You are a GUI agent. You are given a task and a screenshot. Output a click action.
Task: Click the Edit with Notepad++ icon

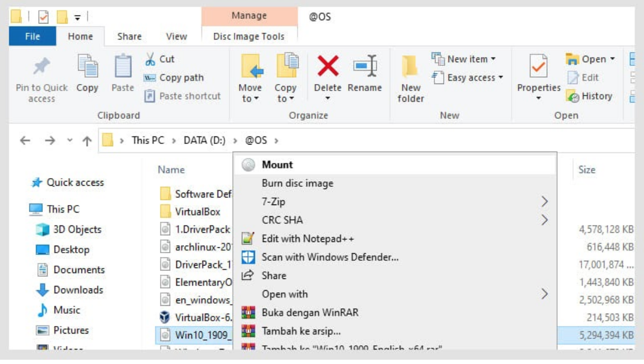pyautogui.click(x=248, y=239)
